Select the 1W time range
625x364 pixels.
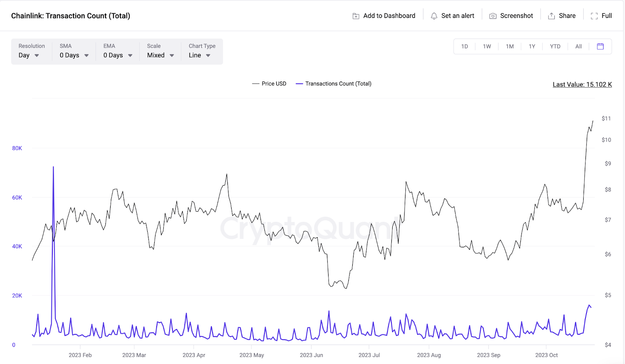point(487,46)
